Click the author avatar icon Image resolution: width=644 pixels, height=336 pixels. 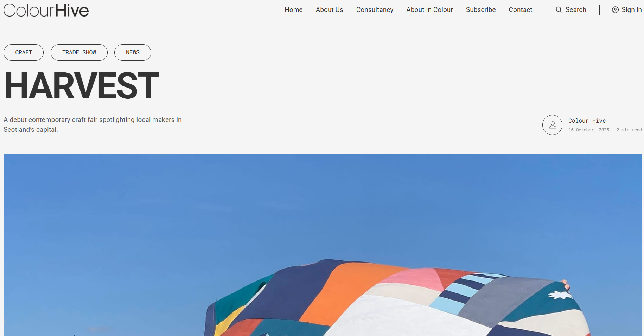point(552,125)
